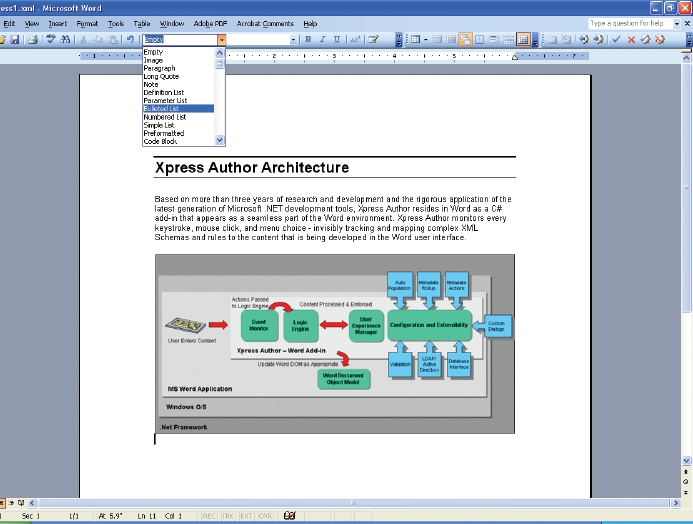Click the dimmed copy document icon
The height and width of the screenshot is (524, 693).
coord(552,40)
